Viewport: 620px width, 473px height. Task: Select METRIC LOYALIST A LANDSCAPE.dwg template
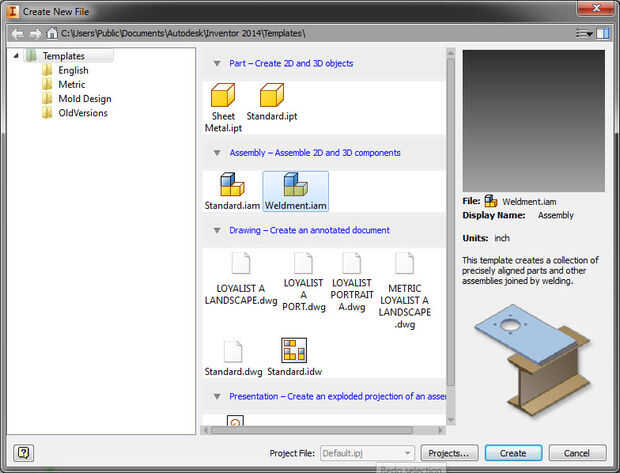405,290
